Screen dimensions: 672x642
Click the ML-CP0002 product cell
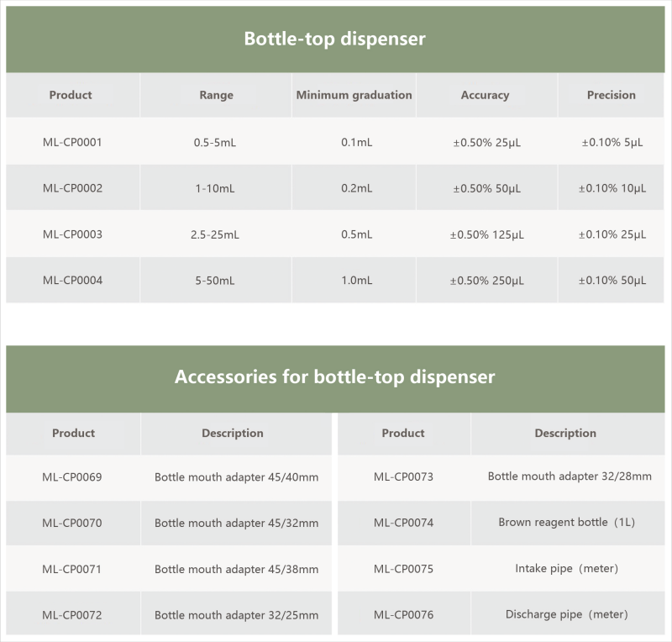point(72,188)
